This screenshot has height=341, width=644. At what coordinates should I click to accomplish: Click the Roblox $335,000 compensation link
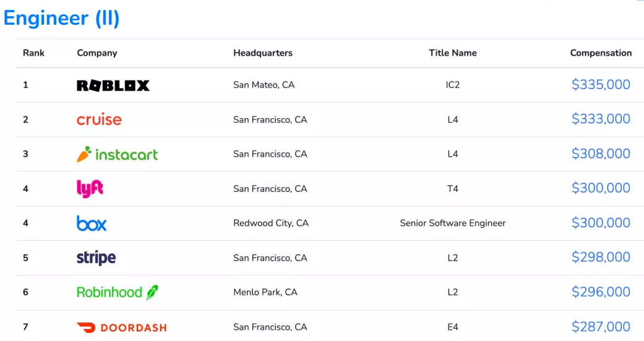(x=601, y=85)
